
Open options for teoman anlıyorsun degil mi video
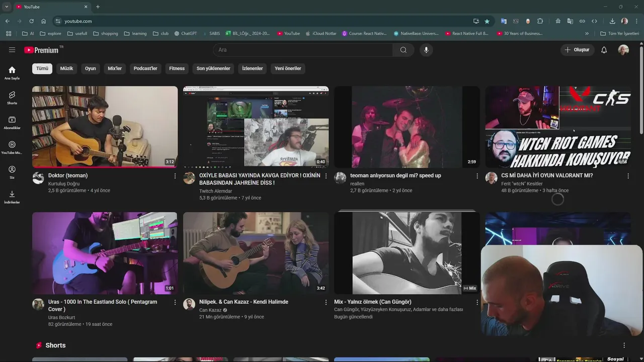(477, 176)
